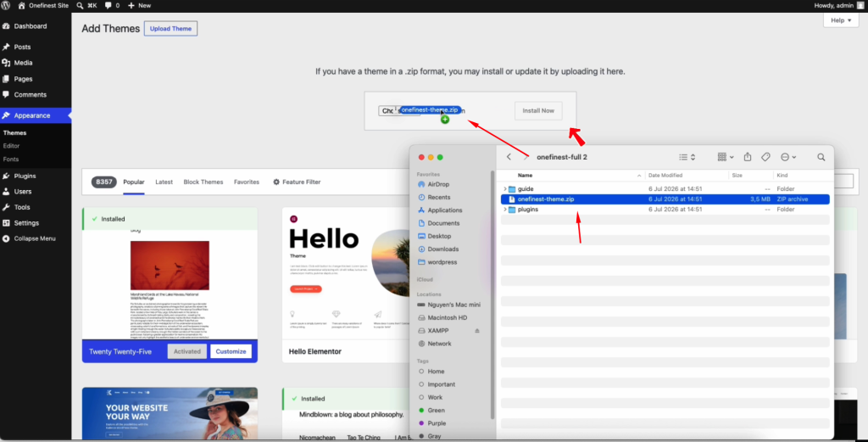
Task: Expand the Help dropdown
Action: pyautogui.click(x=841, y=20)
